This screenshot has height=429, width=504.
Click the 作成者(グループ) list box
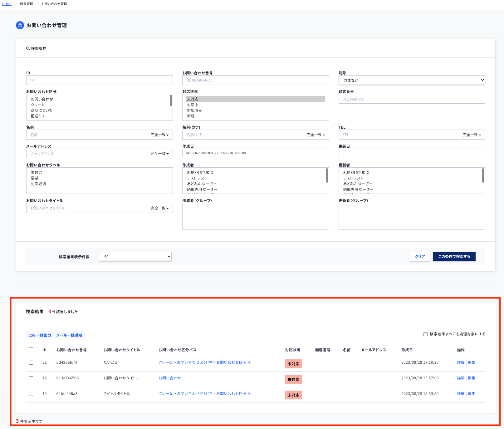[256, 216]
